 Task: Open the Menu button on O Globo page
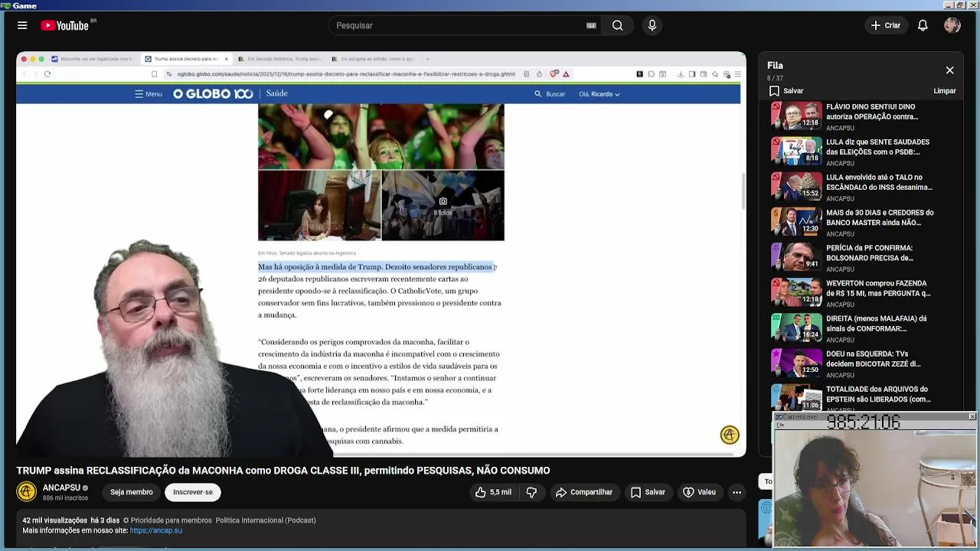pyautogui.click(x=149, y=94)
